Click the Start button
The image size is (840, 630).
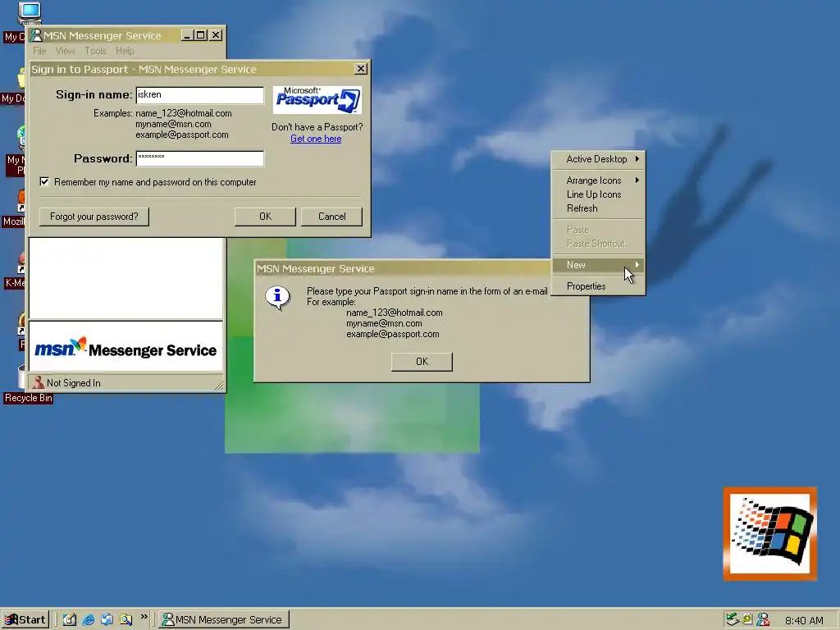(x=25, y=619)
